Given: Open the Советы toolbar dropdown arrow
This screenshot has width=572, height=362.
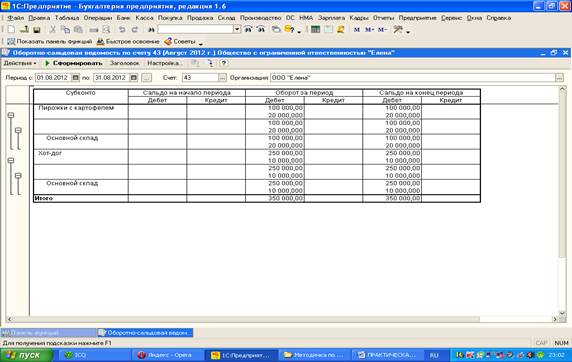Looking at the screenshot, I should pyautogui.click(x=201, y=43).
